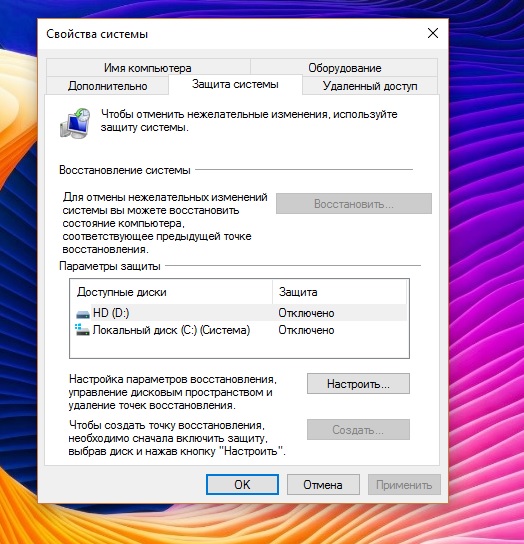Confirm with the OK button
Image resolution: width=524 pixels, height=544 pixels.
coord(242,484)
